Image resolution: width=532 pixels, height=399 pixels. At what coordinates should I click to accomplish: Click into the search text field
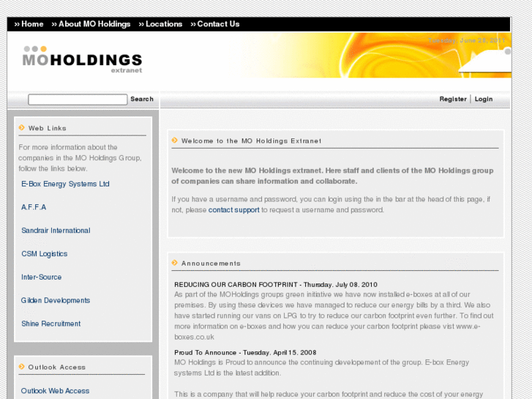click(78, 100)
